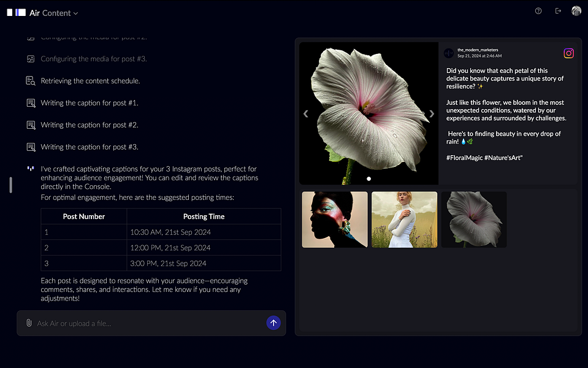The width and height of the screenshot is (588, 368).
Task: Click post number cell '1'
Action: 83,232
